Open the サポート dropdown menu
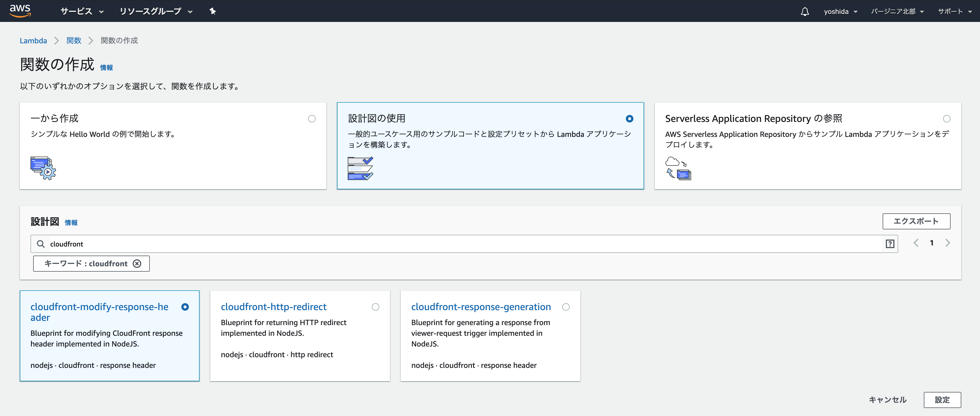Viewport: 980px width, 416px height. point(955,11)
